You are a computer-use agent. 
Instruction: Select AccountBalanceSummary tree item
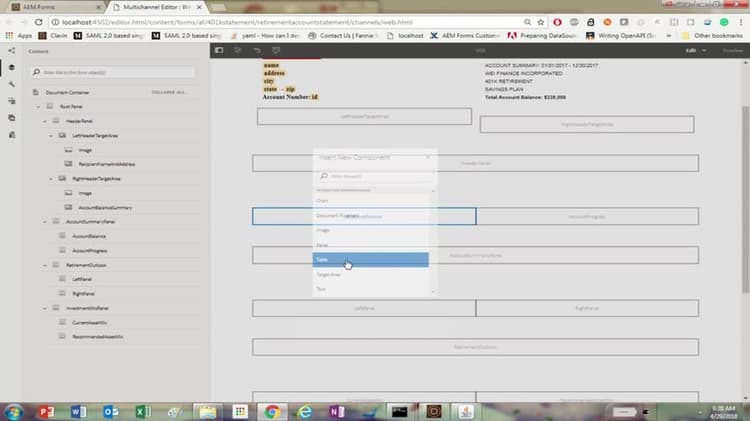click(105, 208)
